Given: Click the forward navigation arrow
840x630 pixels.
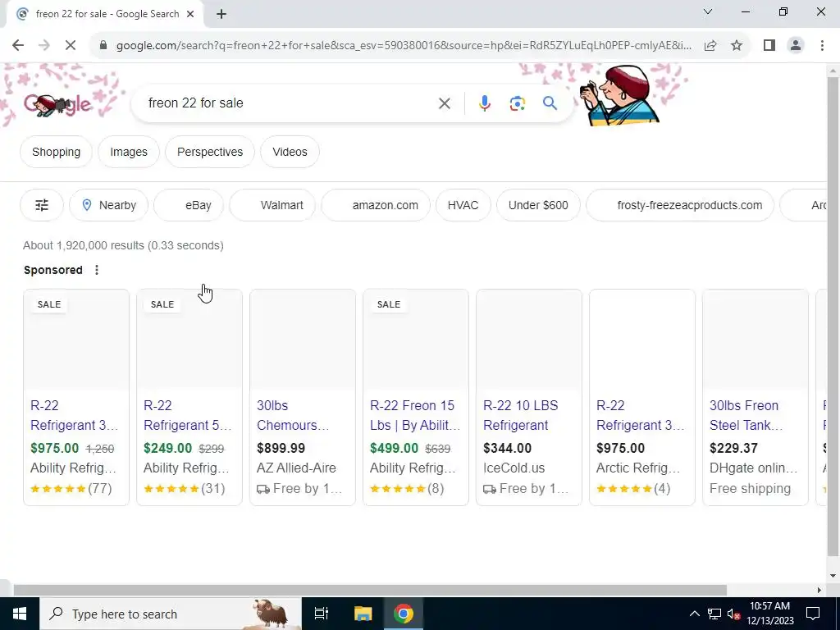Looking at the screenshot, I should click(44, 46).
